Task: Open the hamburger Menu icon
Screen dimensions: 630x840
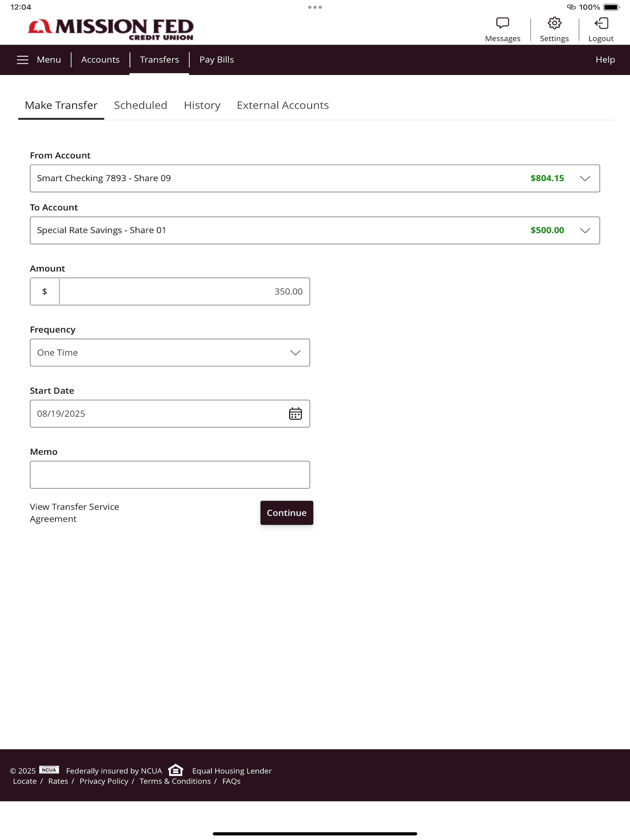Action: (23, 60)
